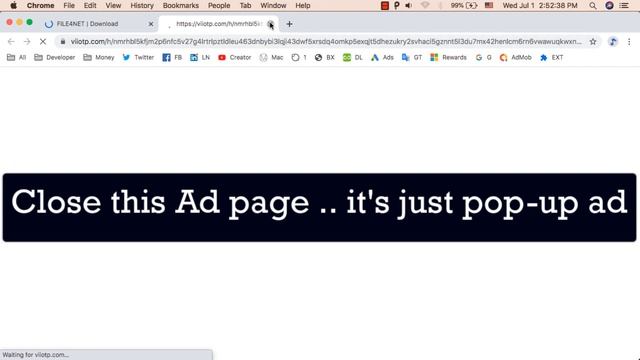
Task: Open the DL bookmark
Action: pos(353,58)
